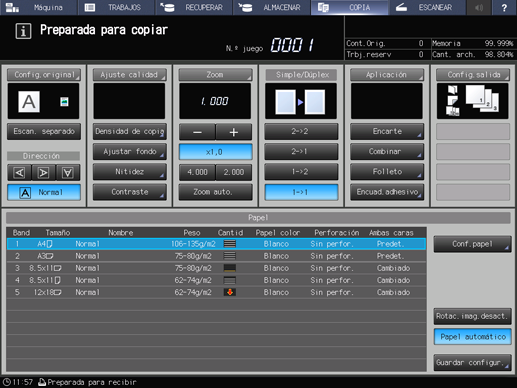Click the speaker volume icon
Screen dimensions: 517x388
click(x=479, y=7)
